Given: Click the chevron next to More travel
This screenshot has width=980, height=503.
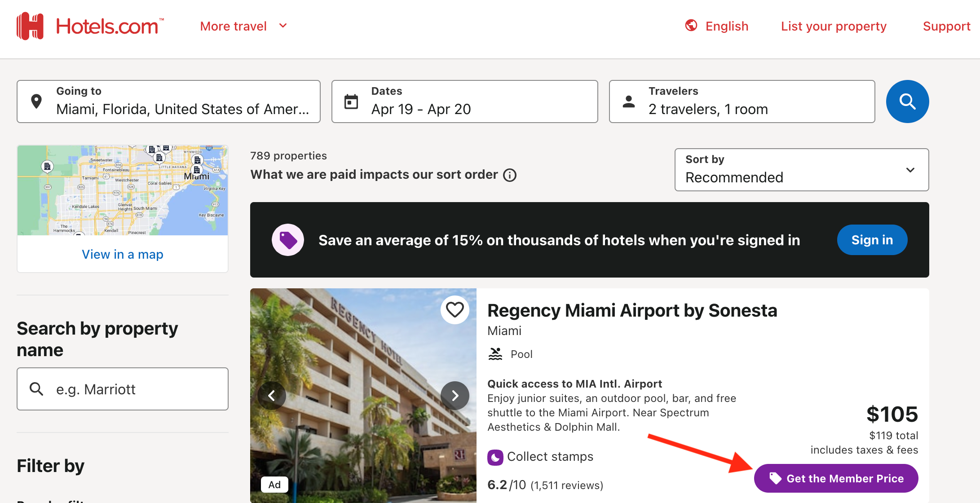Looking at the screenshot, I should point(283,26).
